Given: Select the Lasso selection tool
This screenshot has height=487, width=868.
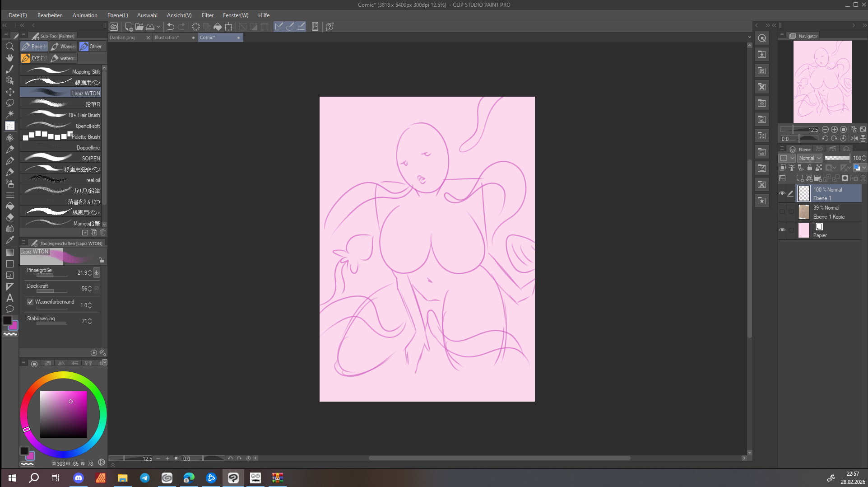Looking at the screenshot, I should tap(9, 103).
